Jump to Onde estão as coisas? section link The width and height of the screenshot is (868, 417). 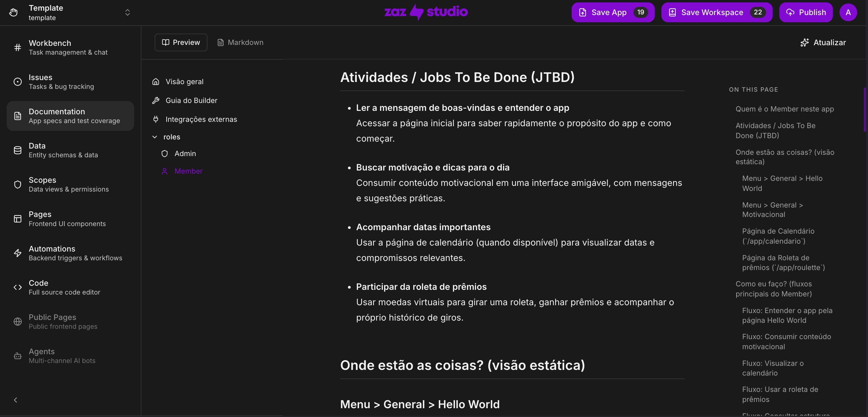pyautogui.click(x=785, y=157)
